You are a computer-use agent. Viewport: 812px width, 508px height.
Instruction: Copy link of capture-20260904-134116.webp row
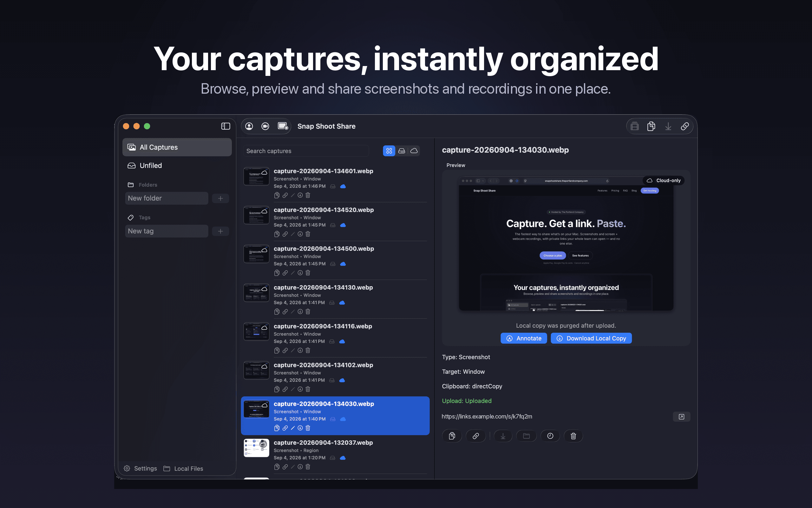coord(285,351)
